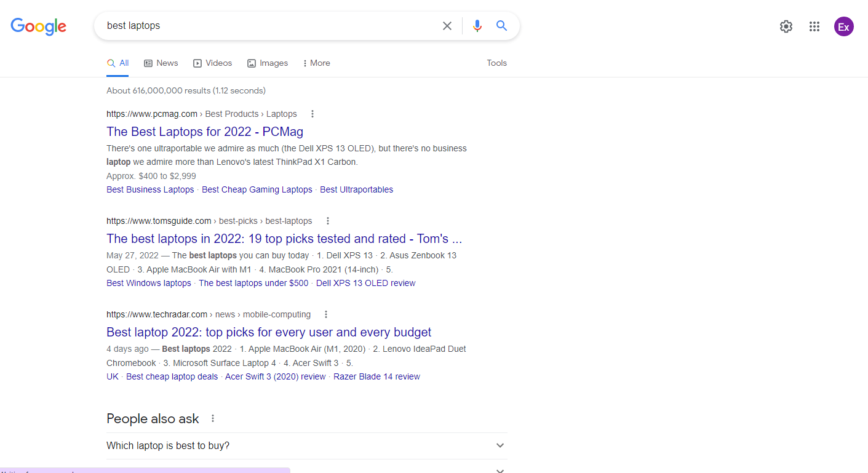Viewport: 868px width, 473px height.
Task: Expand 'Which laptop is best to buy?' chevron
Action: [500, 445]
